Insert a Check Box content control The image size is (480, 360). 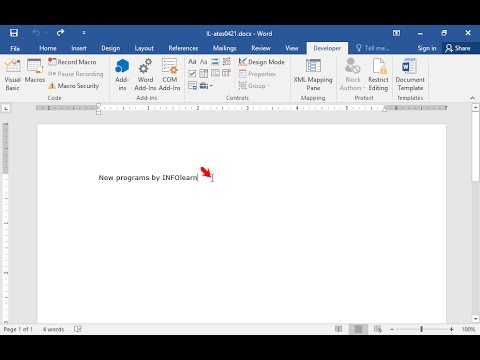click(192, 73)
